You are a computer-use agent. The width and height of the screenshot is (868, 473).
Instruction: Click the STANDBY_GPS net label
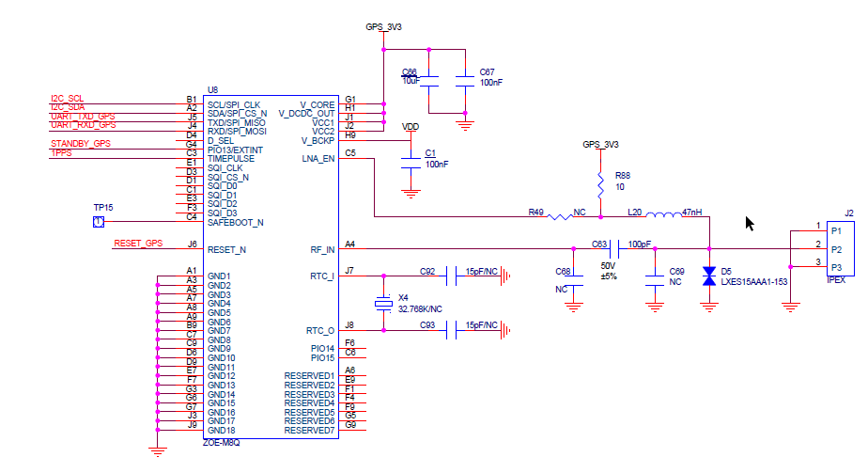pos(81,144)
